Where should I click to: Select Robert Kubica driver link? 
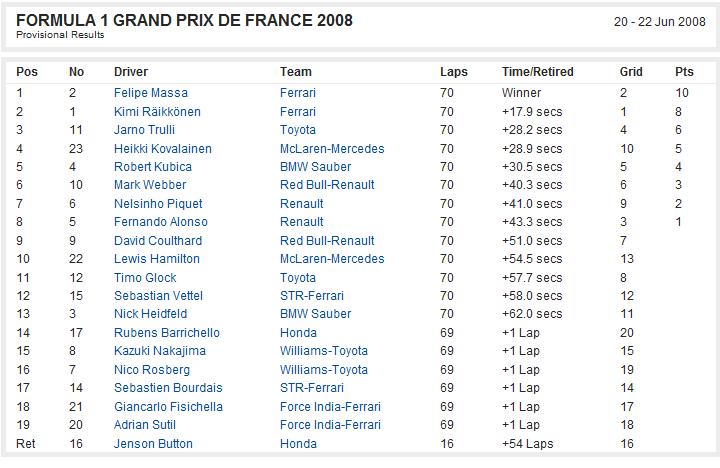point(152,167)
